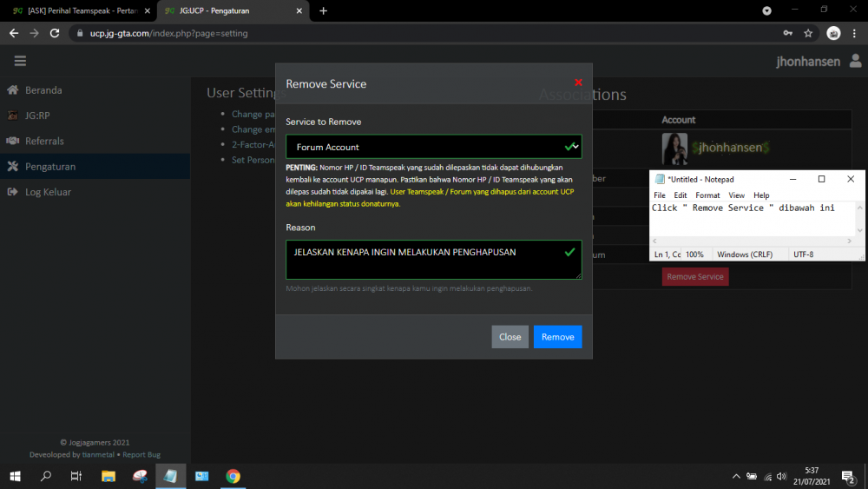Close the ASK Perihal Teamspeak tab
This screenshot has height=489, width=868.
pos(148,10)
